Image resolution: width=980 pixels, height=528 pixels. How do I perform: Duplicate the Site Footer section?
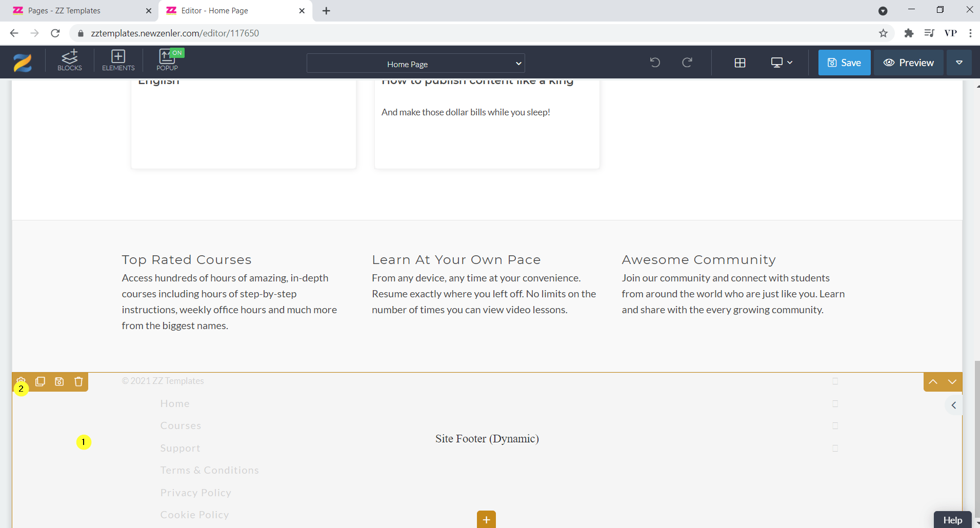tap(40, 381)
